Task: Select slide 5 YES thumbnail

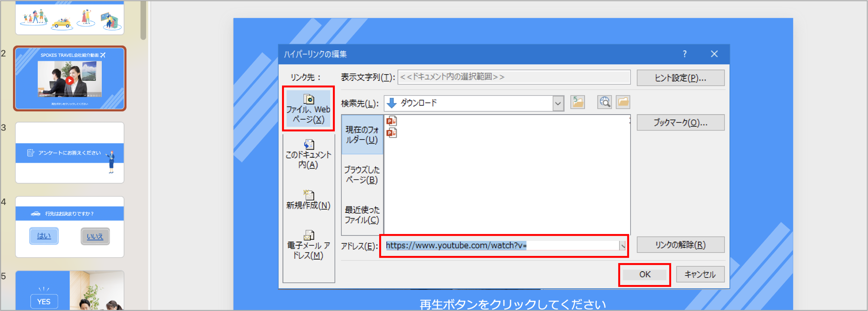Action: [69, 290]
